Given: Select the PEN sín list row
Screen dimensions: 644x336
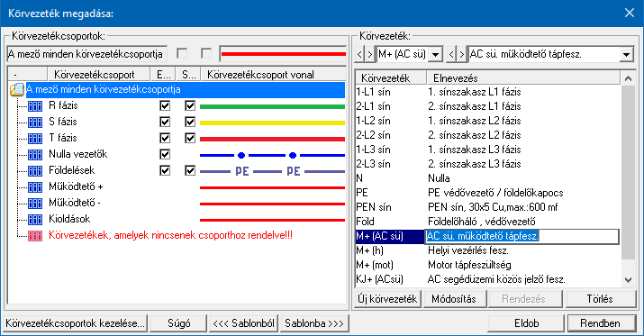Looking at the screenshot, I should [x=488, y=207].
